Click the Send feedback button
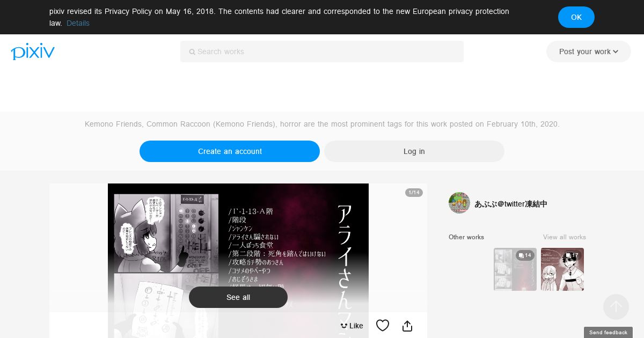644x338 pixels. [608, 333]
